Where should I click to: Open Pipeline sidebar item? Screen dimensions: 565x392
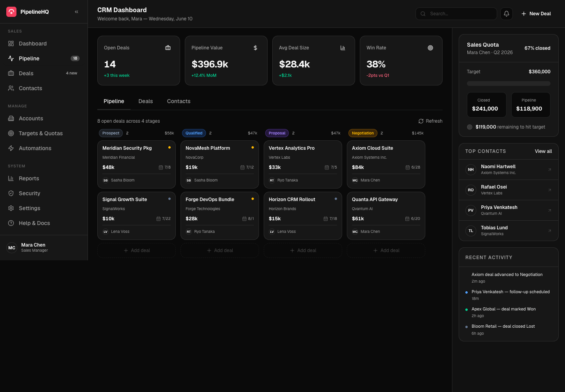point(44,58)
